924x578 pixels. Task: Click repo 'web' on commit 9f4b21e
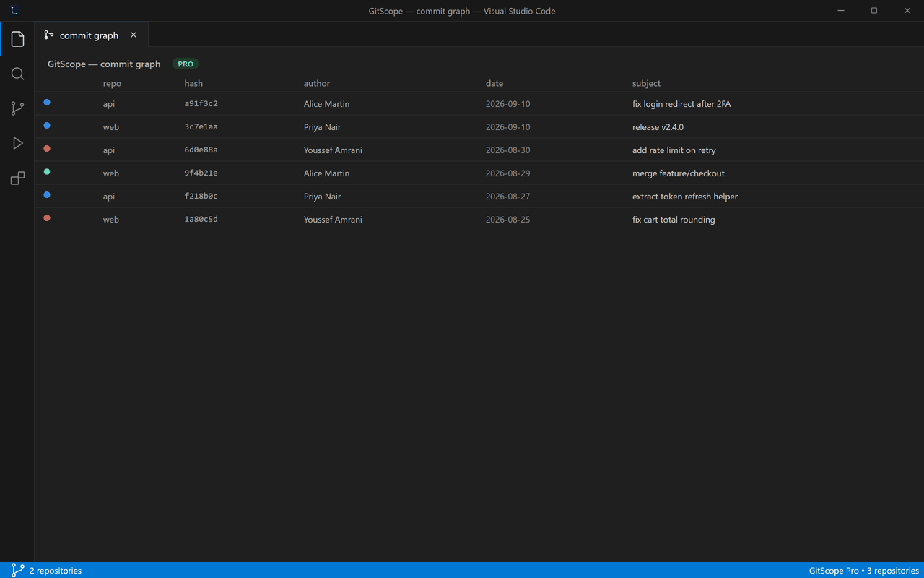click(111, 173)
